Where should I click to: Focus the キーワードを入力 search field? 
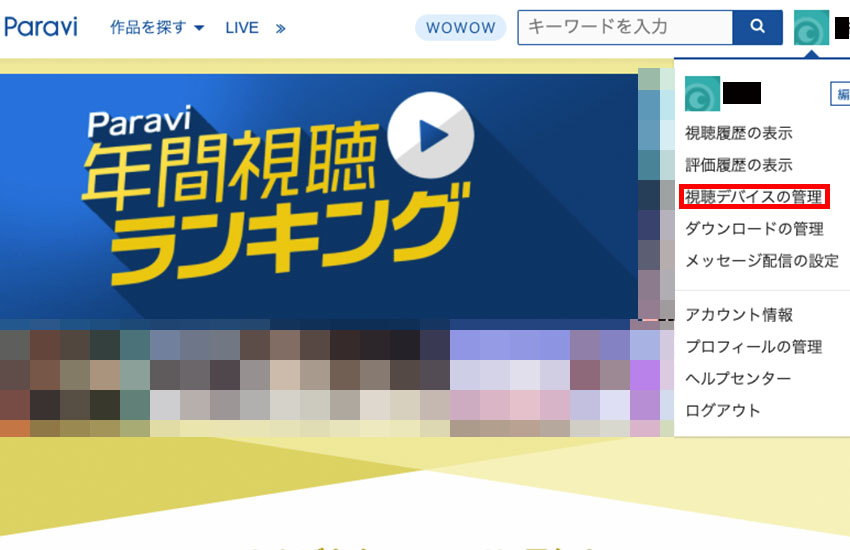click(x=625, y=27)
